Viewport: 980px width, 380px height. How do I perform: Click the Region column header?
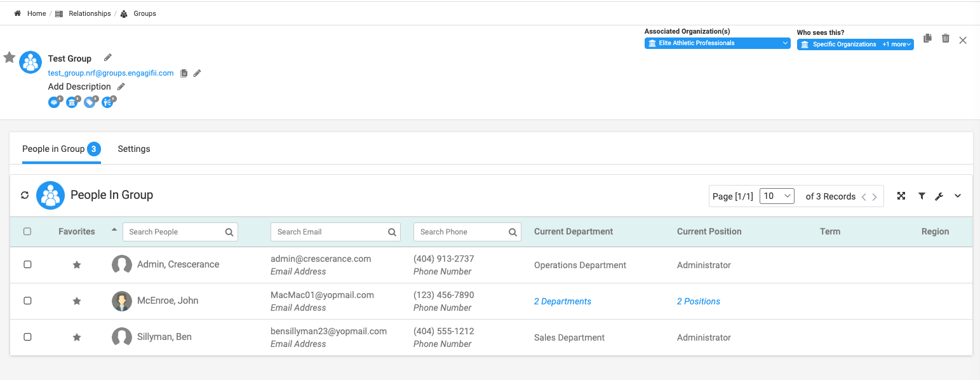coord(936,231)
